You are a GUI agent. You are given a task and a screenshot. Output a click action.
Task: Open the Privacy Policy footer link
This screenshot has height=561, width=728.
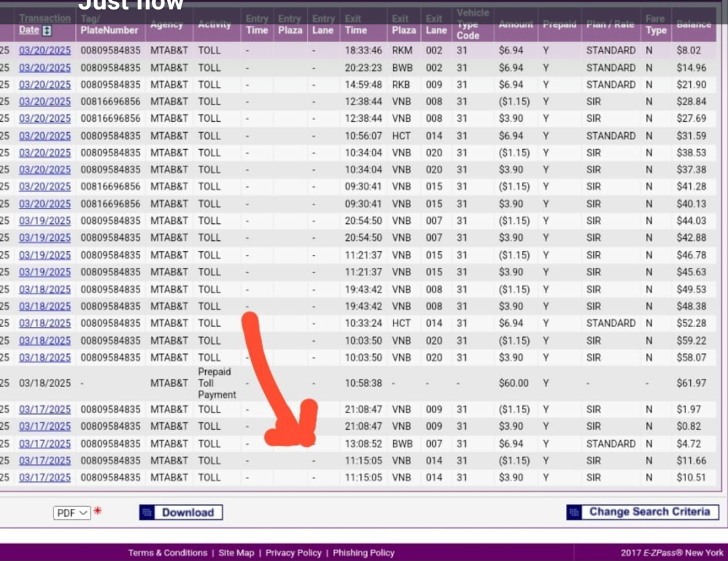[x=293, y=553]
